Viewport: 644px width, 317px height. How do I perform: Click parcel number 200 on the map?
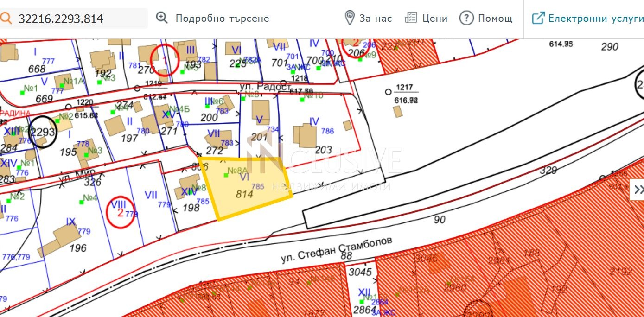tap(209, 118)
